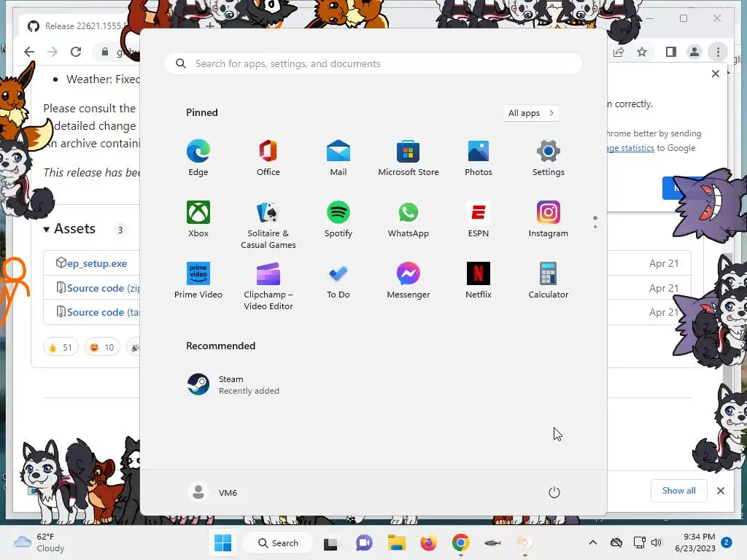This screenshot has width=747, height=560.
Task: Open the weather widget showing 62°F
Action: tap(39, 542)
